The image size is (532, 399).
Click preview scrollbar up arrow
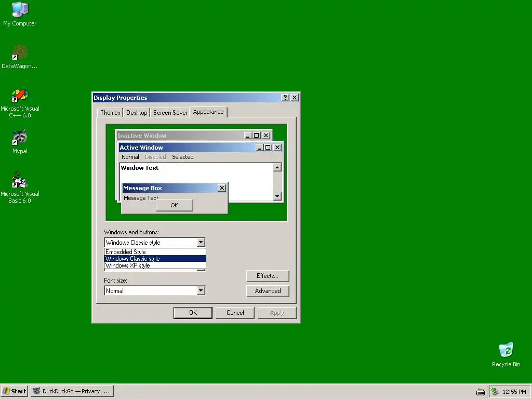click(x=277, y=167)
